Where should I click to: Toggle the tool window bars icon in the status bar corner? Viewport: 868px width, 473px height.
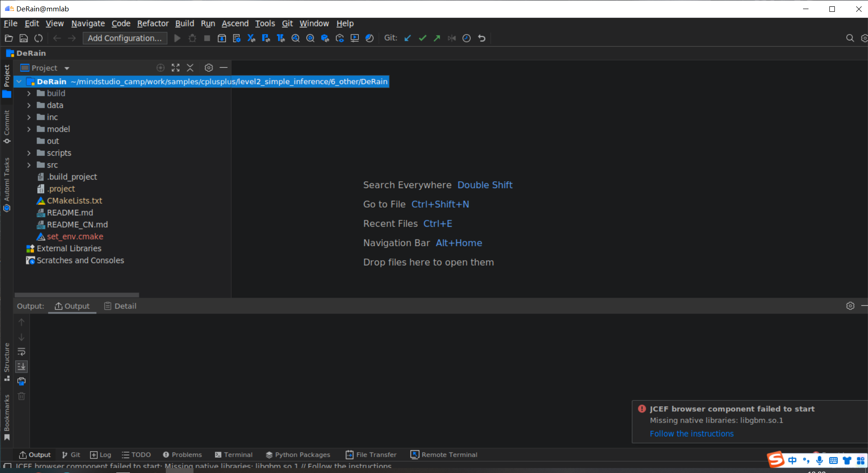pos(7,466)
